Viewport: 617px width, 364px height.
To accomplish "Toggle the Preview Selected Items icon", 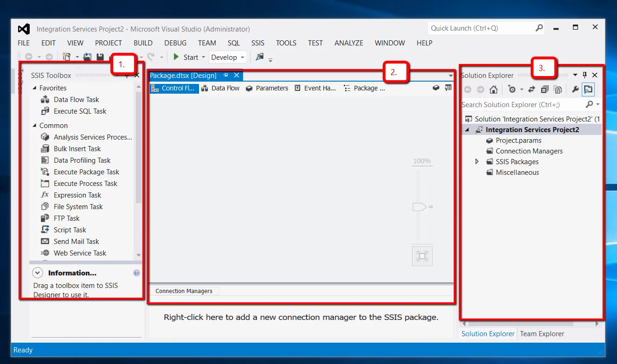I will pyautogui.click(x=588, y=89).
